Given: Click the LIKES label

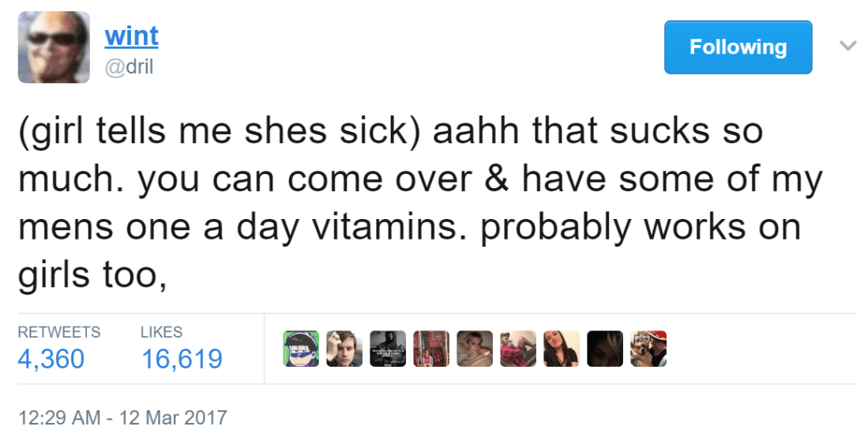Looking at the screenshot, I should click(161, 332).
